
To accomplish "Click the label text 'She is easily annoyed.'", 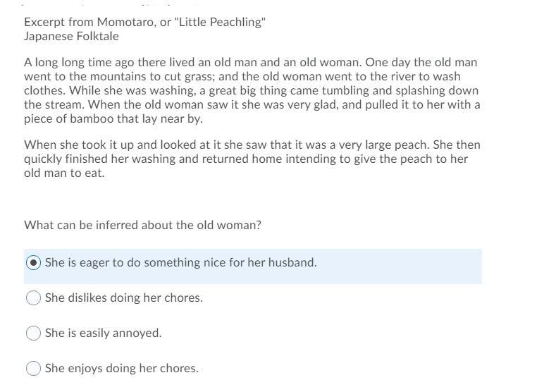I will coord(103,333).
